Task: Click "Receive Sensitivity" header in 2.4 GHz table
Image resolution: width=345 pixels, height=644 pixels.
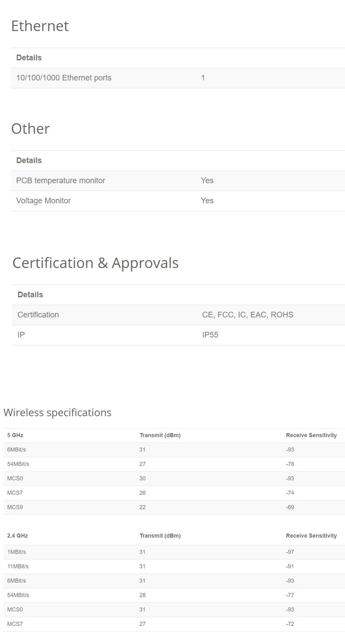Action: point(311,536)
